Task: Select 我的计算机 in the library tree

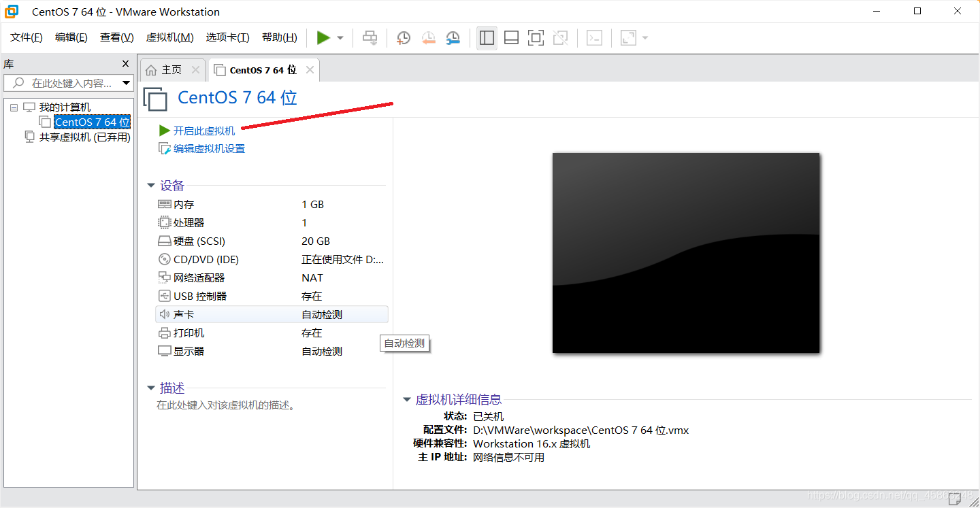Action: click(65, 107)
